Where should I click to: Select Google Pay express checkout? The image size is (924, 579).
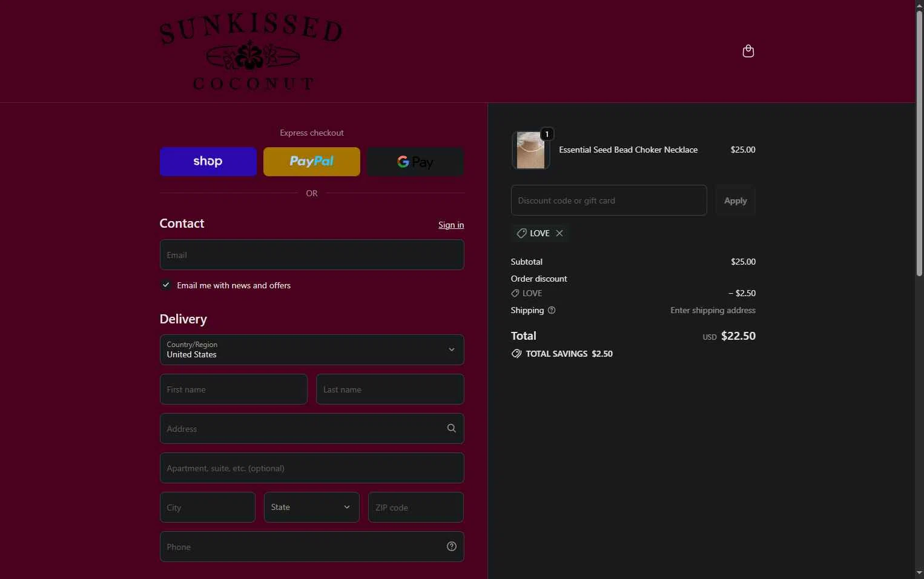click(415, 162)
